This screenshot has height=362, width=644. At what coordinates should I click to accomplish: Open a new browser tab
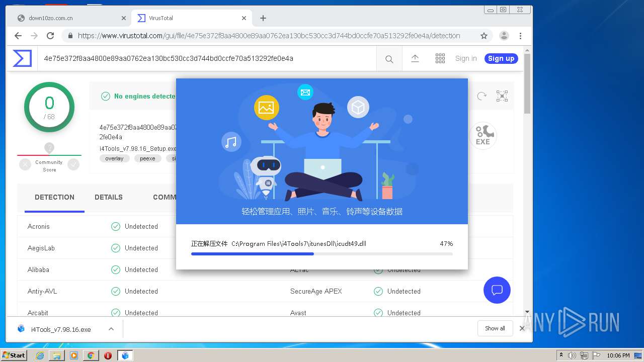[263, 18]
